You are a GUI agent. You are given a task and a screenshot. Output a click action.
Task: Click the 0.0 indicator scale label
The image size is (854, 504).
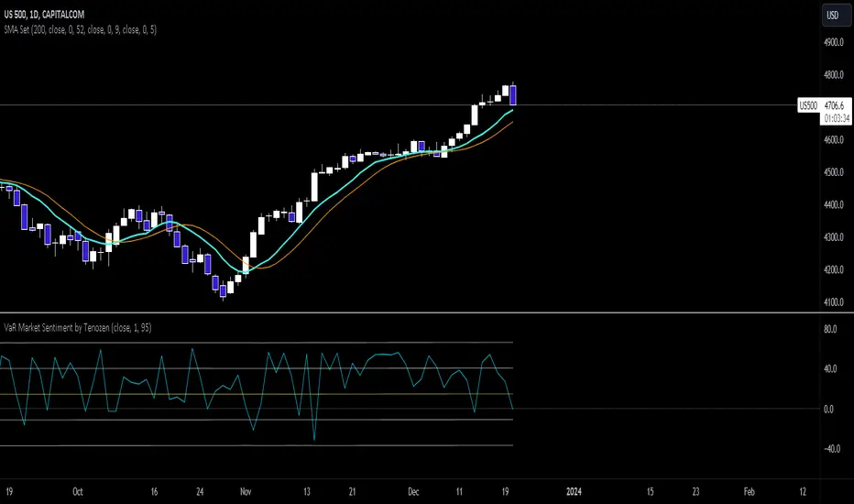coord(828,410)
